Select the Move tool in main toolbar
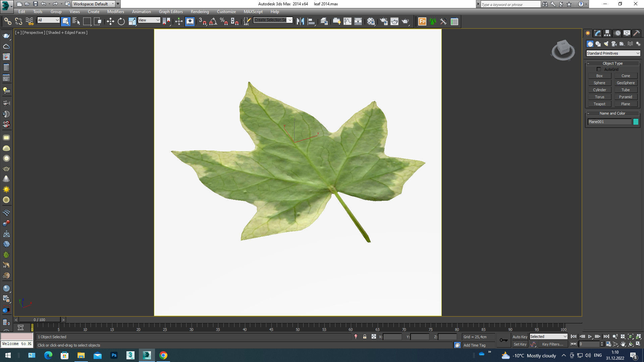Screen dimensions: 644x362 pos(110,21)
